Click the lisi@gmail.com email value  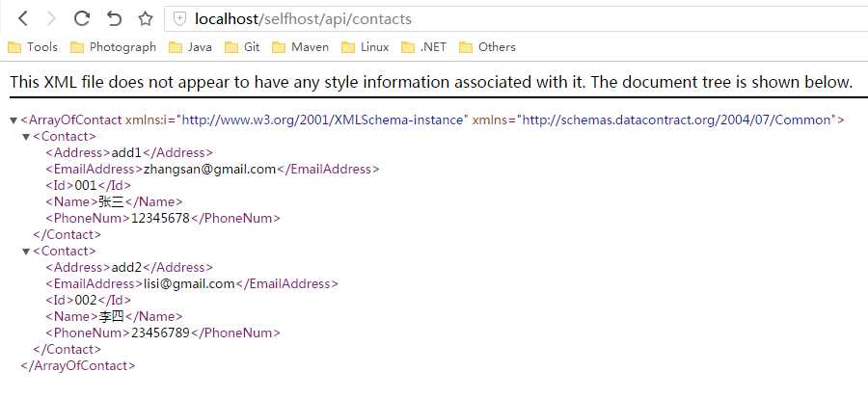[189, 284]
